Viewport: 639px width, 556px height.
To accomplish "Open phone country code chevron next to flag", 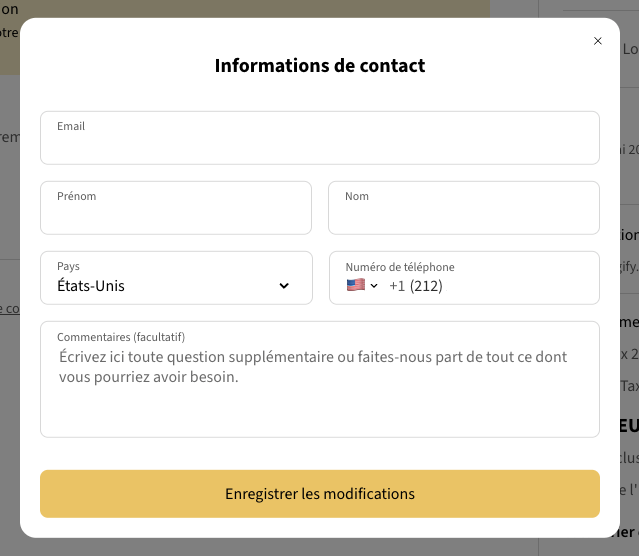I will (374, 286).
